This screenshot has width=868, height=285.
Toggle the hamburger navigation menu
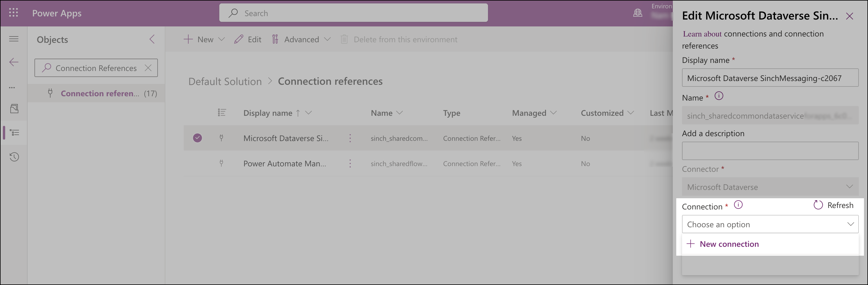click(x=14, y=39)
